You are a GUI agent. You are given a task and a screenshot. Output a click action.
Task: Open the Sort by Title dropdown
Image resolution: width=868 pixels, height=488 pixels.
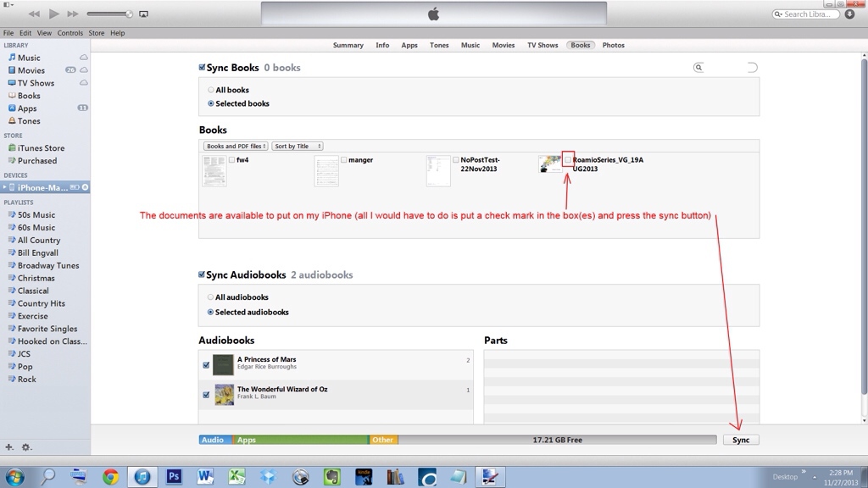click(298, 146)
